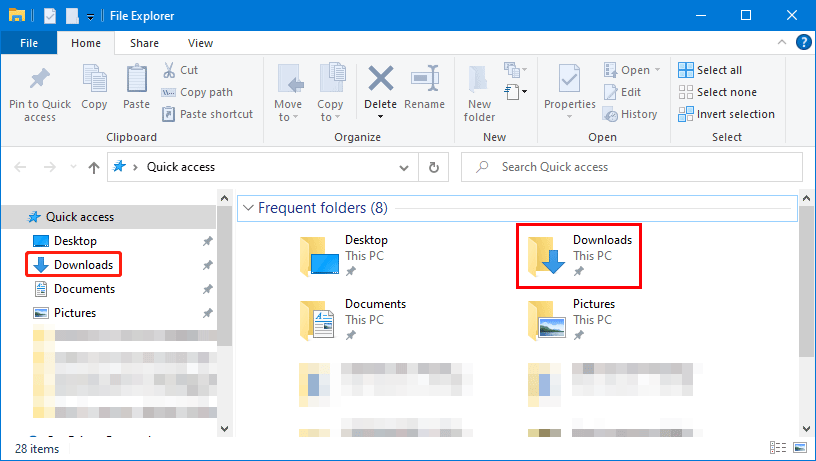The image size is (816, 461).
Task: Click the Rename button
Action: 424,87
